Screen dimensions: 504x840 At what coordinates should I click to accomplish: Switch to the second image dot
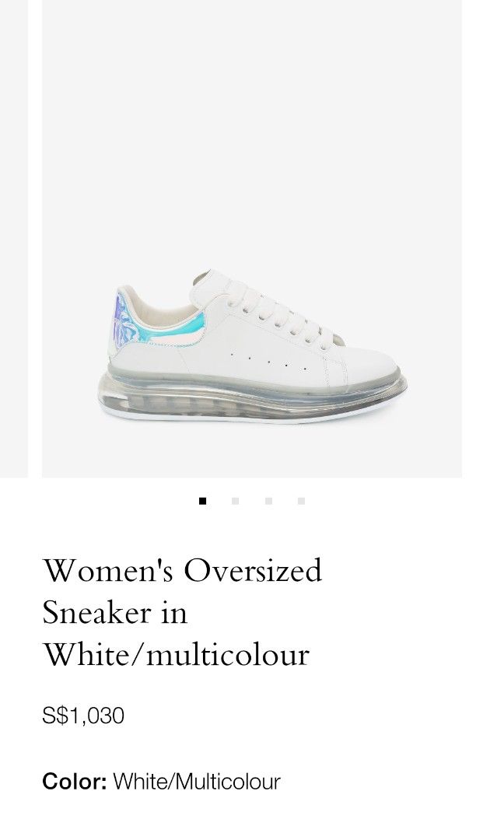(x=235, y=501)
